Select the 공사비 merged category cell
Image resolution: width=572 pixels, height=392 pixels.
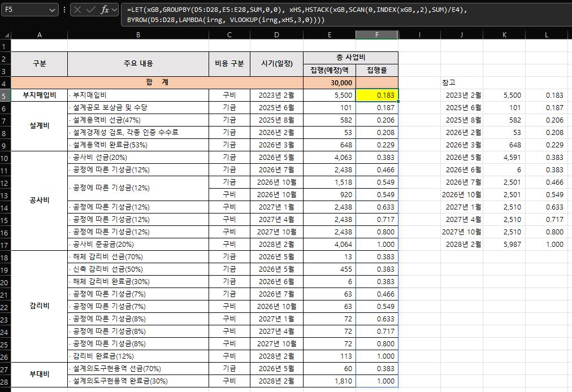click(40, 201)
